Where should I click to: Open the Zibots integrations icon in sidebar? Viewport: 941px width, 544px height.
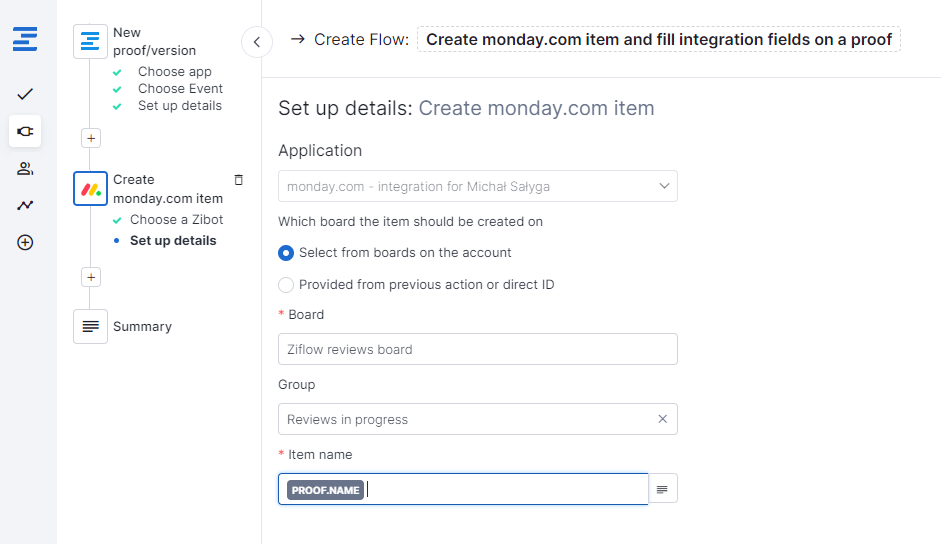coord(25,131)
